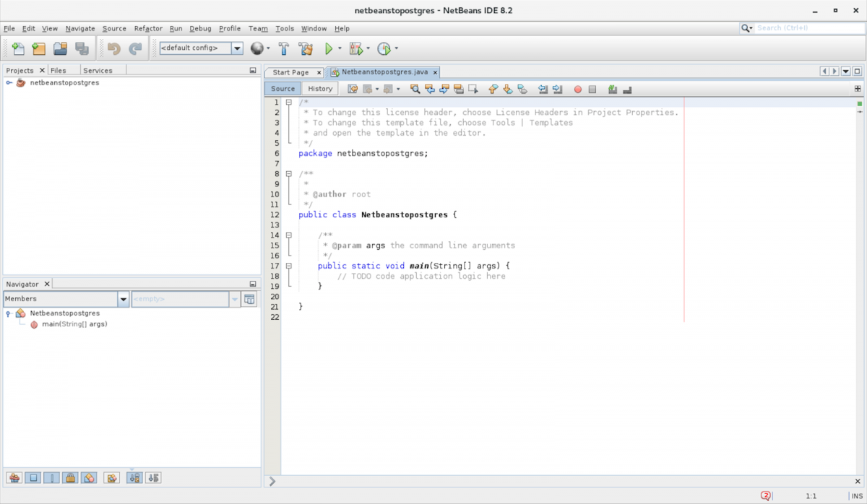The width and height of the screenshot is (867, 504).
Task: Click Clean and Build Project icon
Action: point(306,48)
